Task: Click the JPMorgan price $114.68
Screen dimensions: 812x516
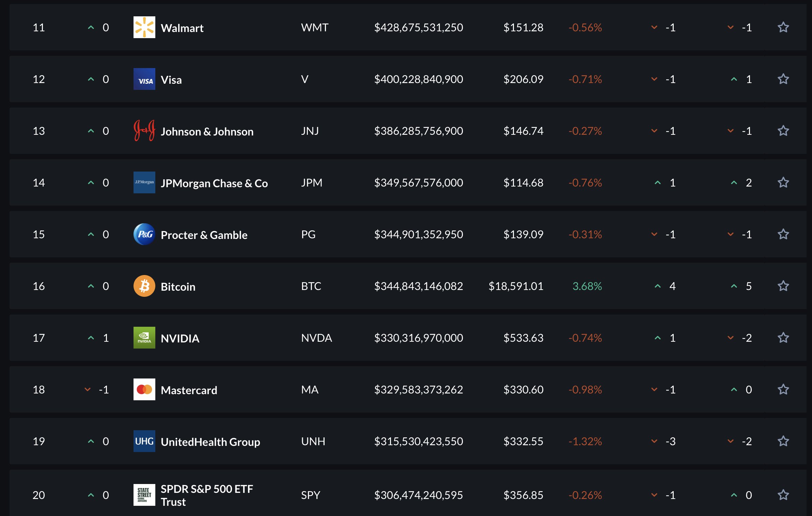Action: pyautogui.click(x=524, y=182)
